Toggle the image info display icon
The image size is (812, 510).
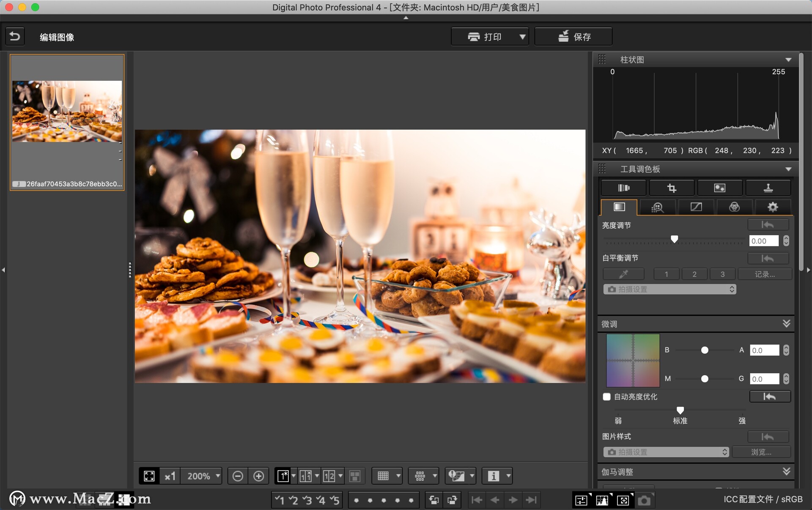(x=493, y=476)
